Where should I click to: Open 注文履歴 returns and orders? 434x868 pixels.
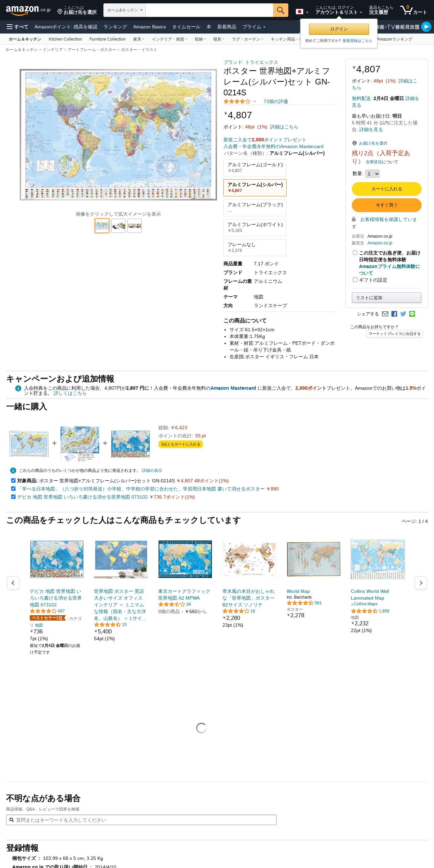click(x=381, y=10)
